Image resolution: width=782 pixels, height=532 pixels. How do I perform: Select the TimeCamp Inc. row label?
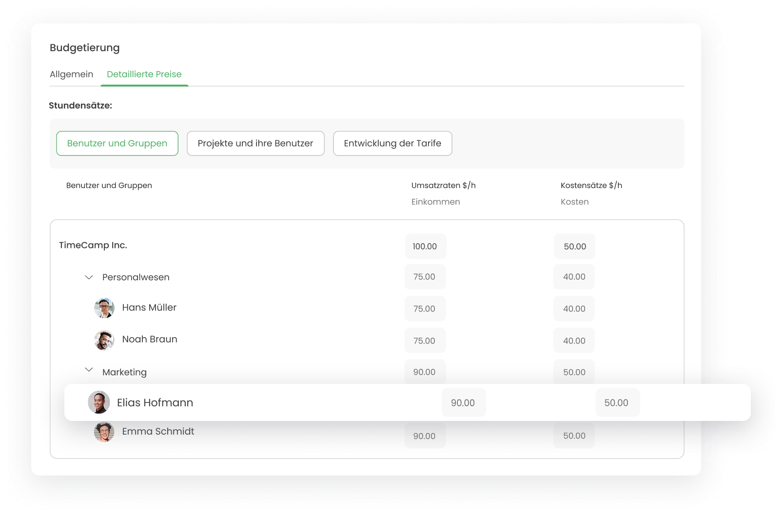click(93, 245)
